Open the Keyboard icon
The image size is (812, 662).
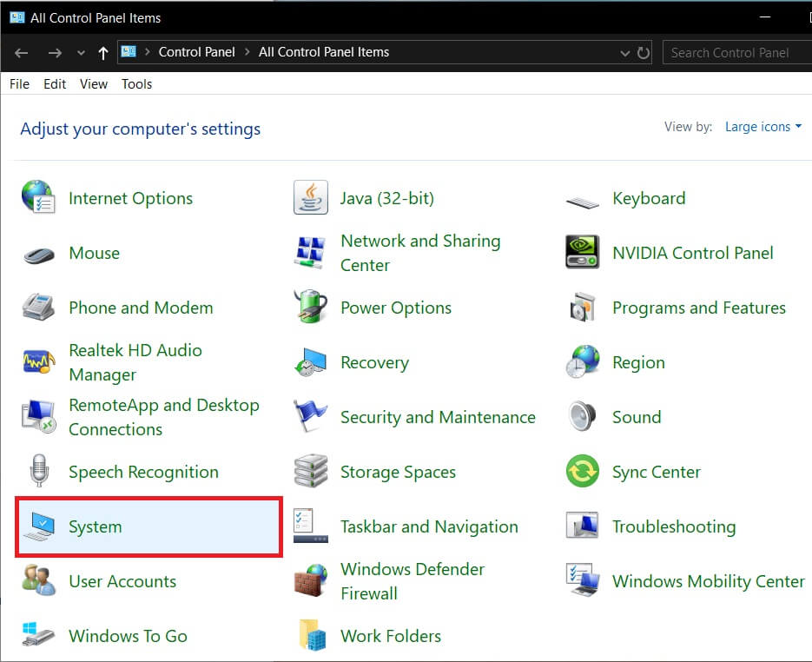click(582, 202)
